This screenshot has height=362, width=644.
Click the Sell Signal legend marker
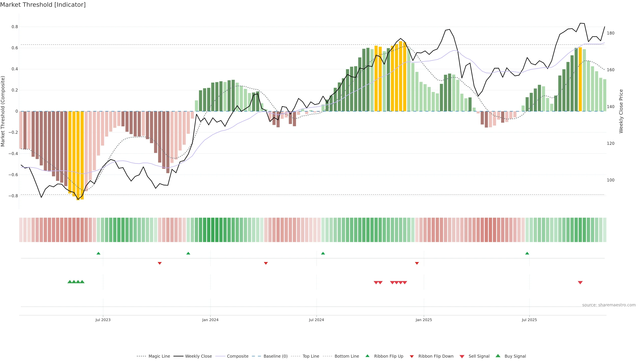[x=462, y=356]
